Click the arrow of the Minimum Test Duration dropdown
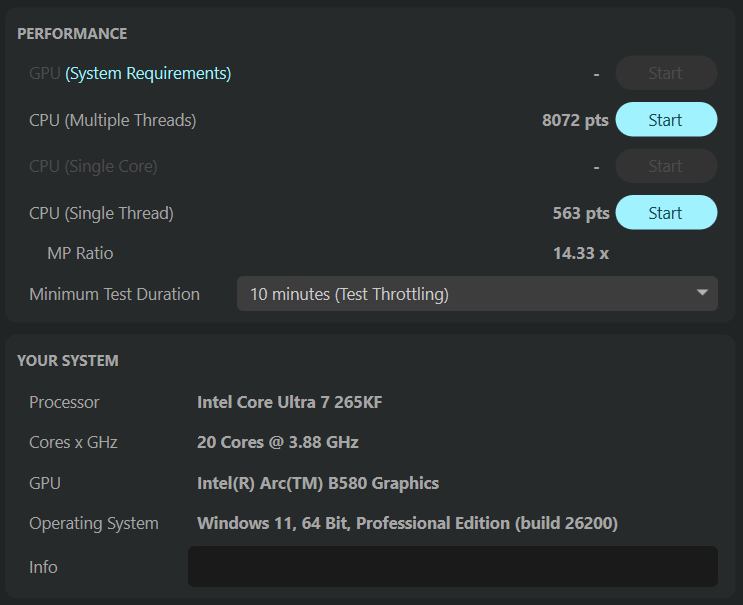 [x=702, y=293]
